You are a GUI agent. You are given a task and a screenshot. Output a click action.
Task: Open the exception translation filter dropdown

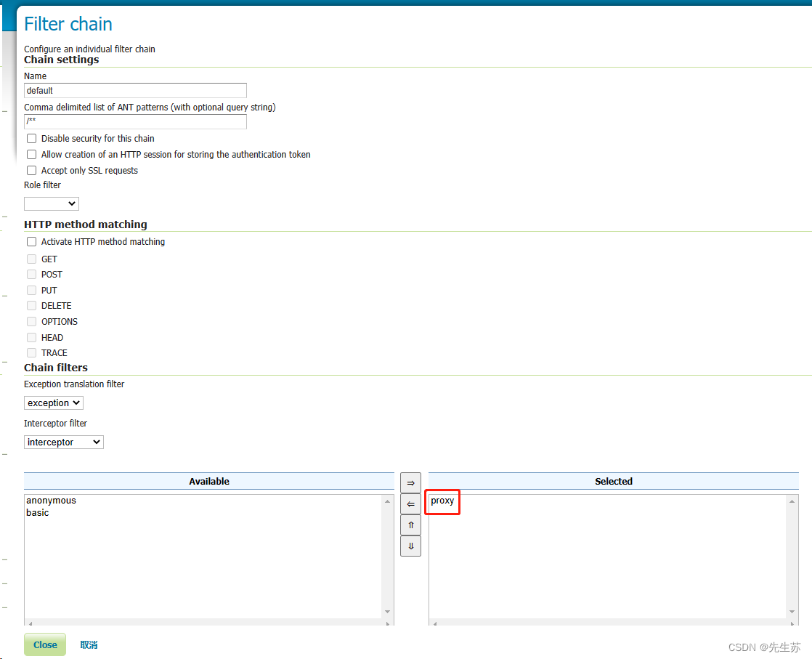pos(53,403)
